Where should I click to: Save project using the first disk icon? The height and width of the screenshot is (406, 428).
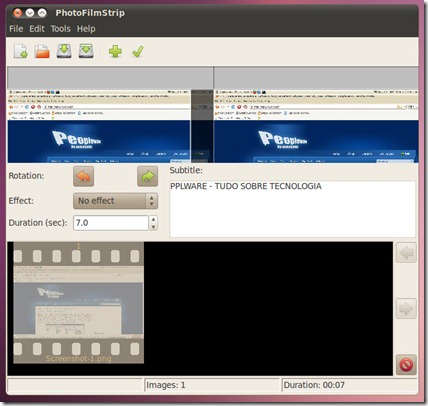point(64,51)
